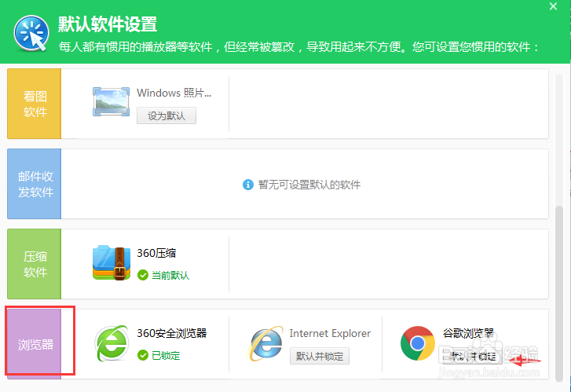This screenshot has height=392, width=571.
Task: Click the 当前默认 status text
Action: click(x=170, y=275)
